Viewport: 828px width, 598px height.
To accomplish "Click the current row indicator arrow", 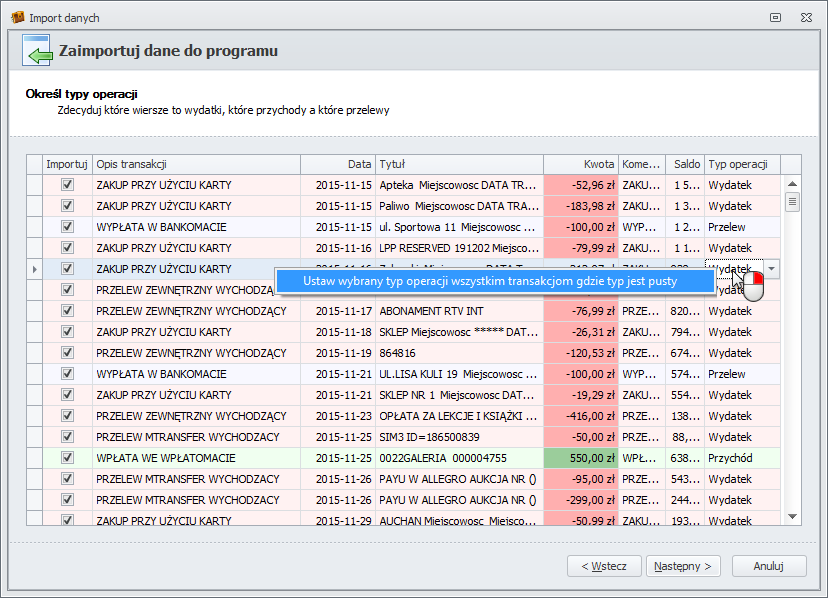I will coord(35,269).
